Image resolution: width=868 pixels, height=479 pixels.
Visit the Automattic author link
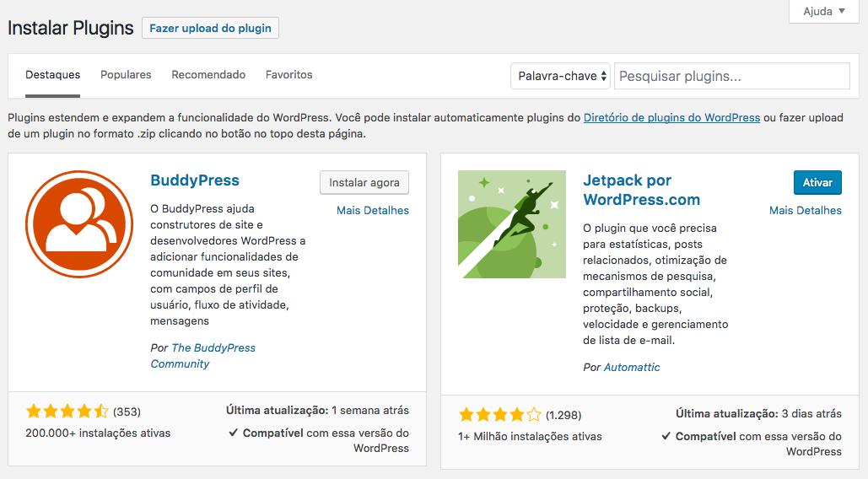632,368
